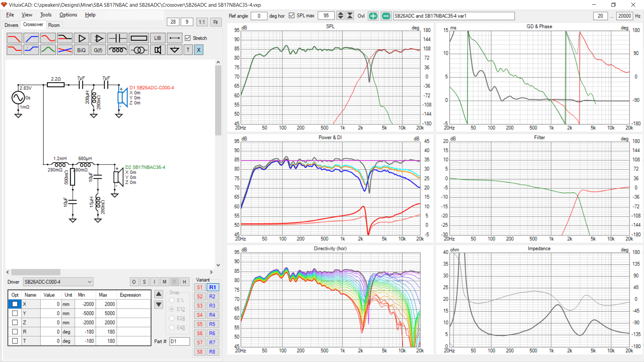
Task: Switch to the Room tab
Action: [54, 25]
